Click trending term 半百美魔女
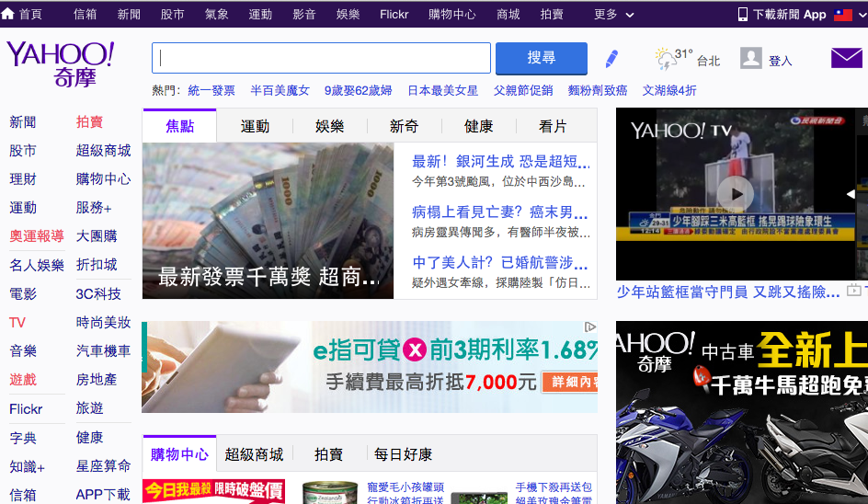 (x=280, y=90)
